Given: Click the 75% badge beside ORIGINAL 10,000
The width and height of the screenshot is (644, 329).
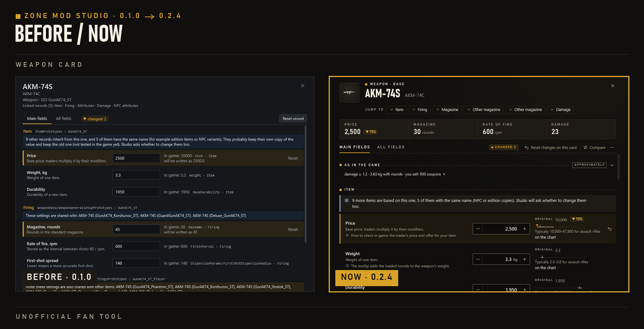Looking at the screenshot, I should tap(577, 219).
